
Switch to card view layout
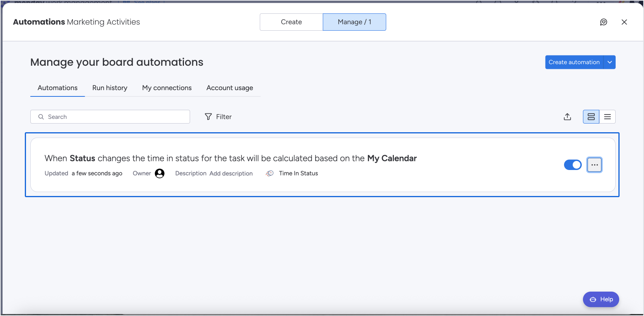tap(591, 117)
